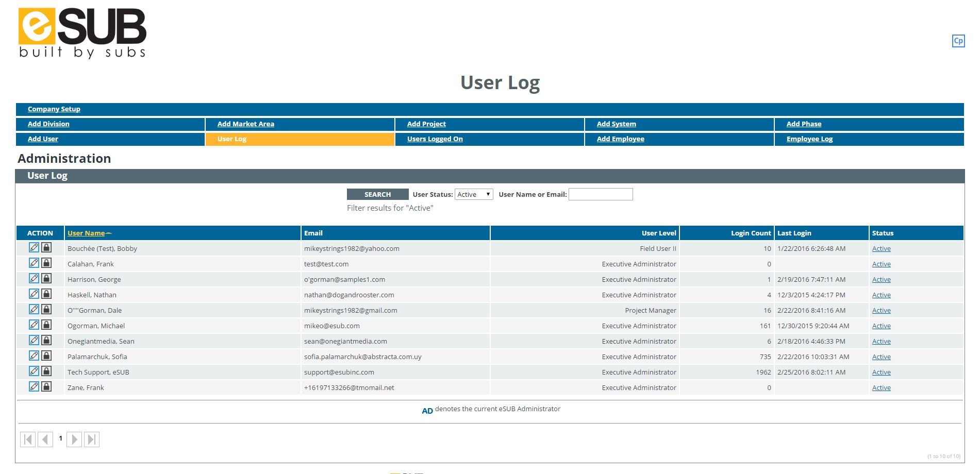Sort by User Name column header
The image size is (980, 474).
pos(86,233)
